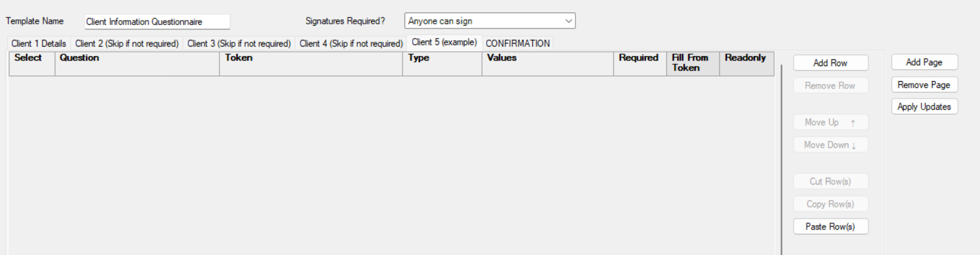
Task: Click the Type column header
Action: (441, 64)
